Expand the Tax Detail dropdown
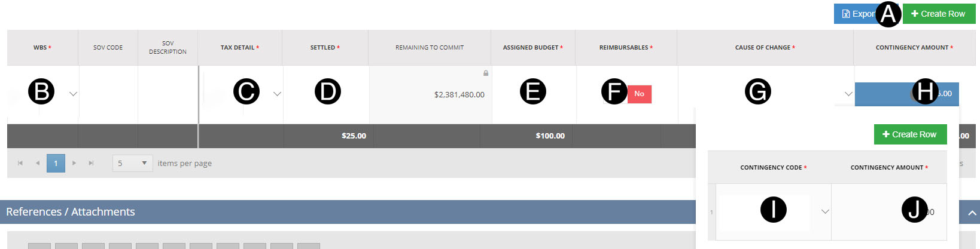Screen dimensions: 980x249 coord(277,94)
